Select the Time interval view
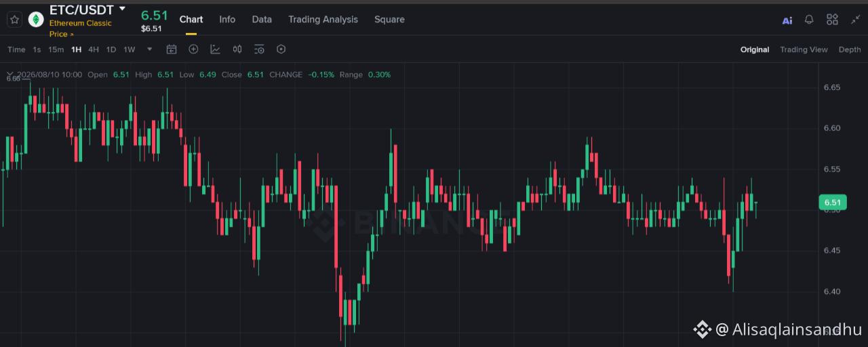Viewport: 868px width, 347px height. [16, 49]
